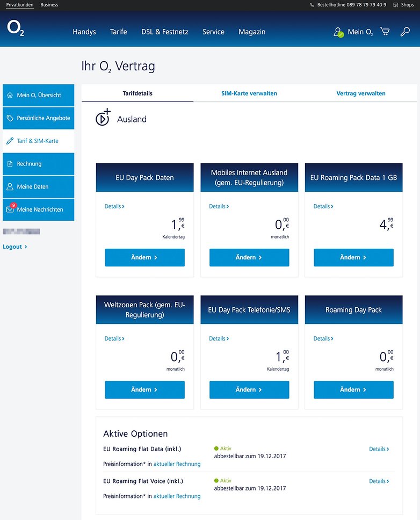Expand Details of Roaming Day Pack

pos(323,338)
